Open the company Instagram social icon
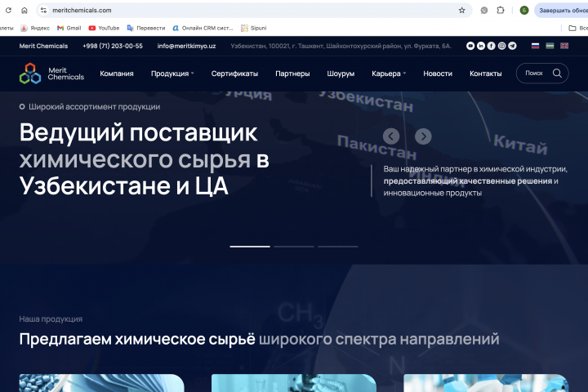 pyautogui.click(x=501, y=46)
